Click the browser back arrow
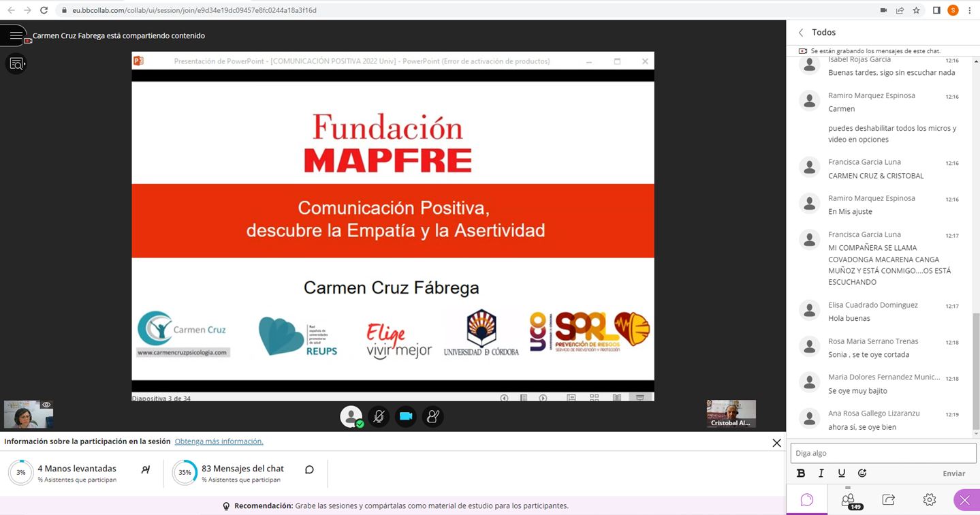 coord(10,10)
